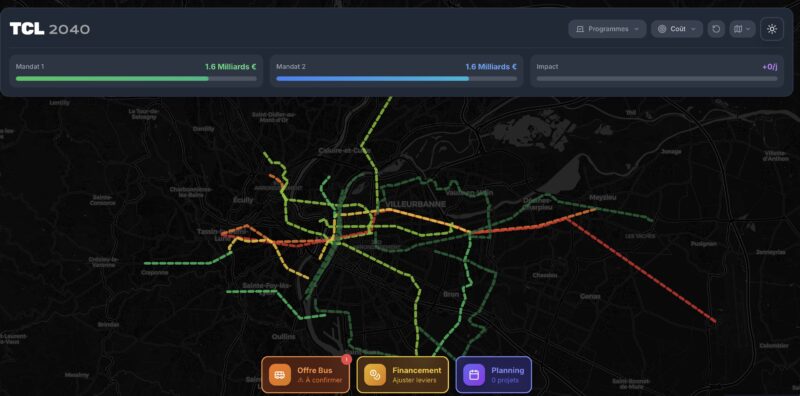Click the 'Mandat 2' label

pos(291,66)
